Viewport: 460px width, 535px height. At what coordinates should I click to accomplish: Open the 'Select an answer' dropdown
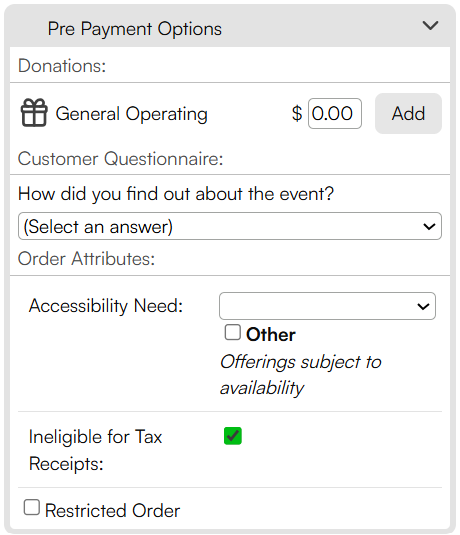[x=230, y=226]
